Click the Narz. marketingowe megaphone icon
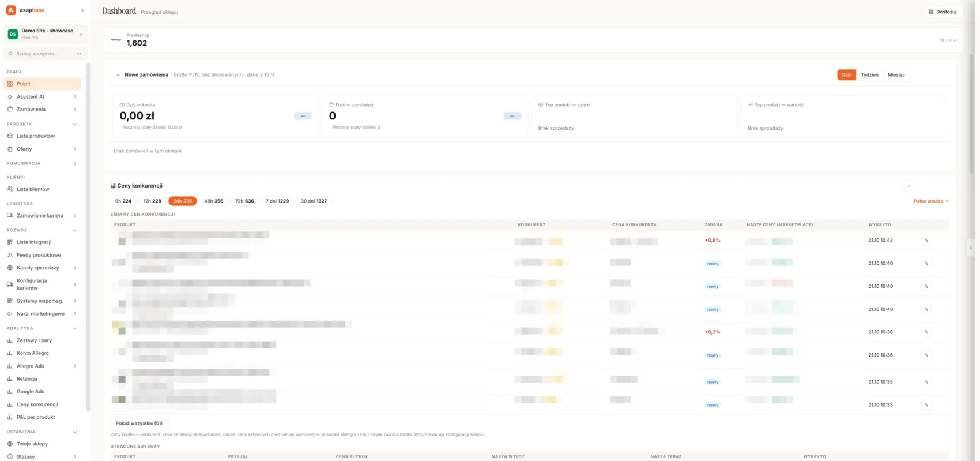Screen dimensions: 980x461 (10, 314)
